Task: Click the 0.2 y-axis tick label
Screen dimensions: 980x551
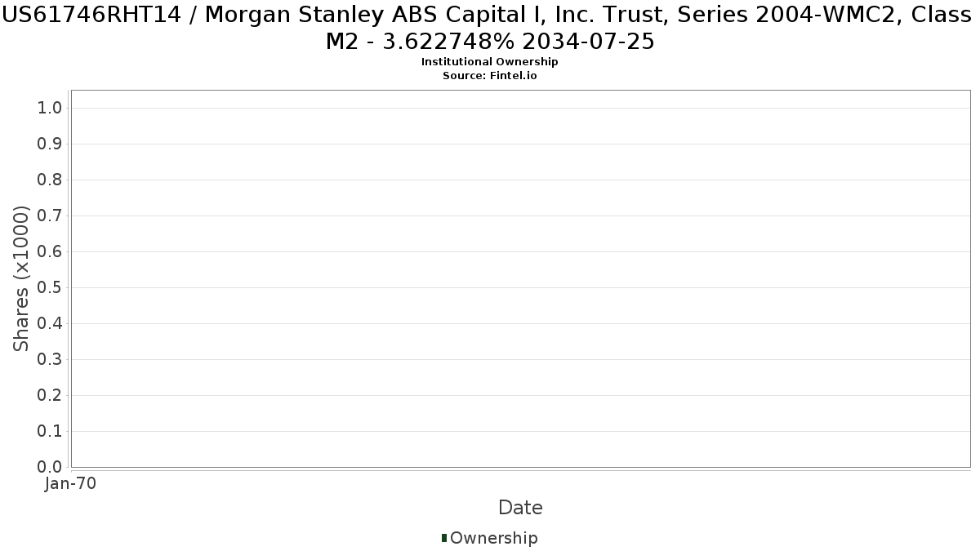Action: tap(50, 395)
